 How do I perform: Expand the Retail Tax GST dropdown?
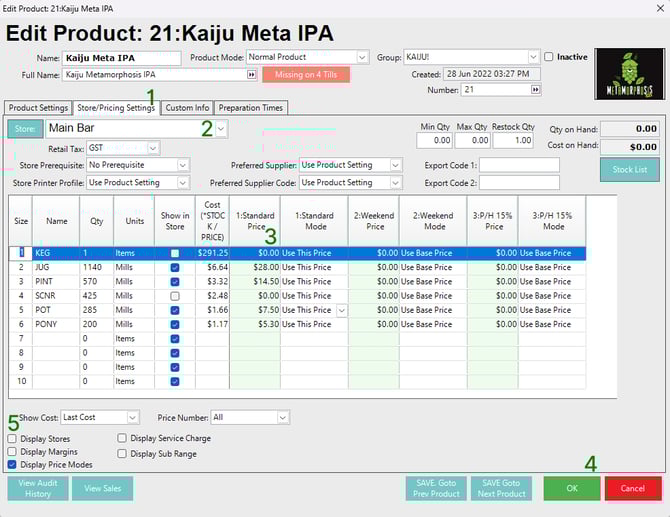153,148
